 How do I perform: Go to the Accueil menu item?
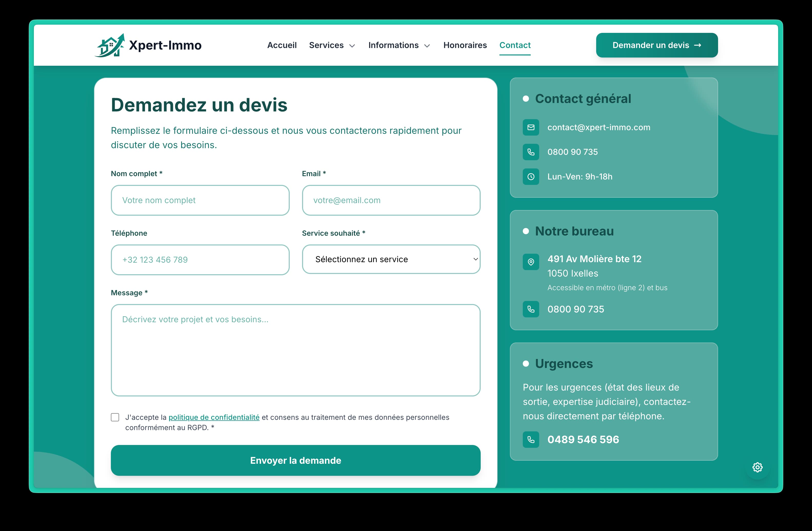[282, 45]
